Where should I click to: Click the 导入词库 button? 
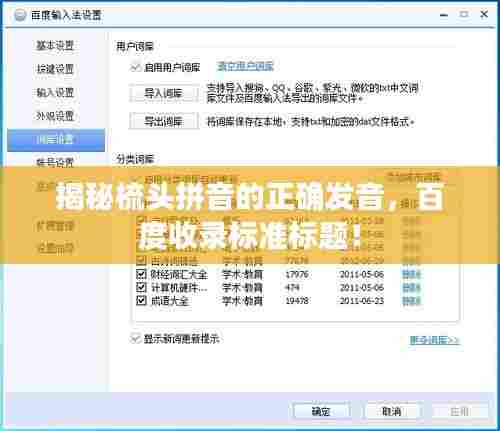coord(164,93)
